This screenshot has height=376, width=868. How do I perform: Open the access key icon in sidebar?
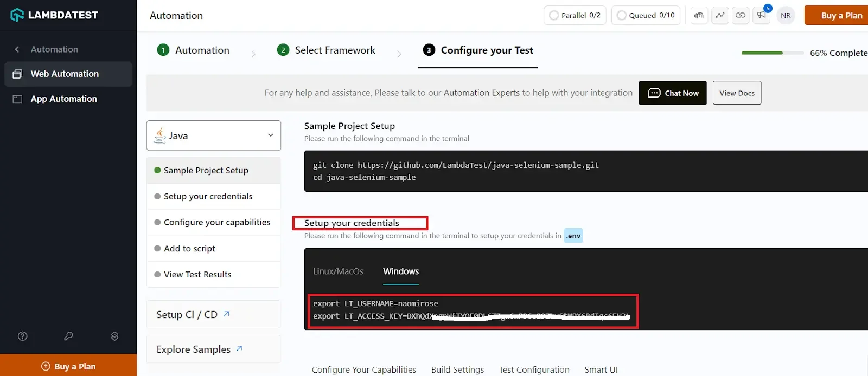[x=68, y=336]
